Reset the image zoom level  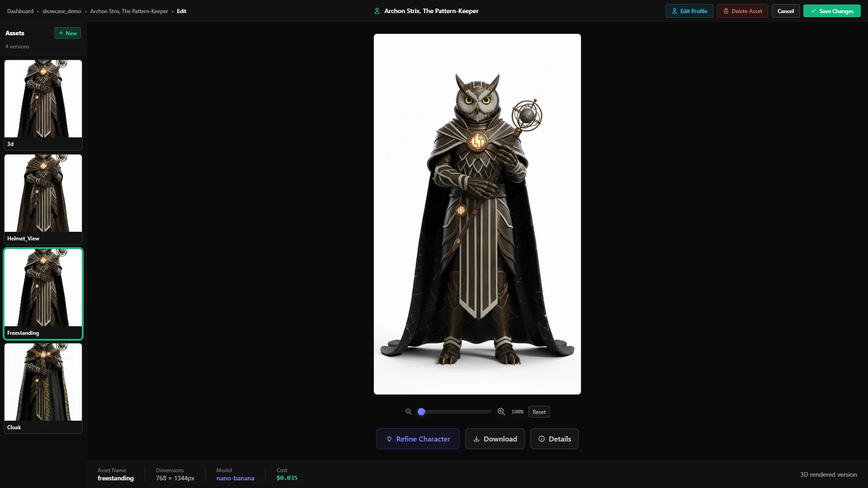(539, 412)
